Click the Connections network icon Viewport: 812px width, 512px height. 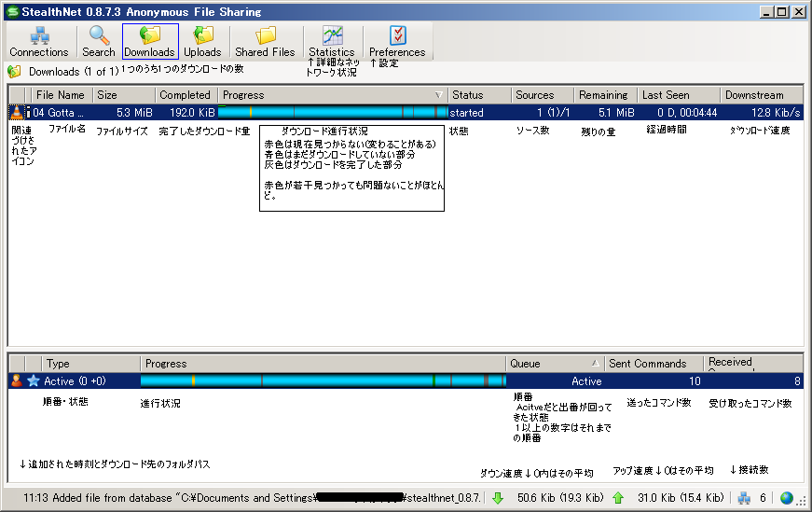point(40,35)
